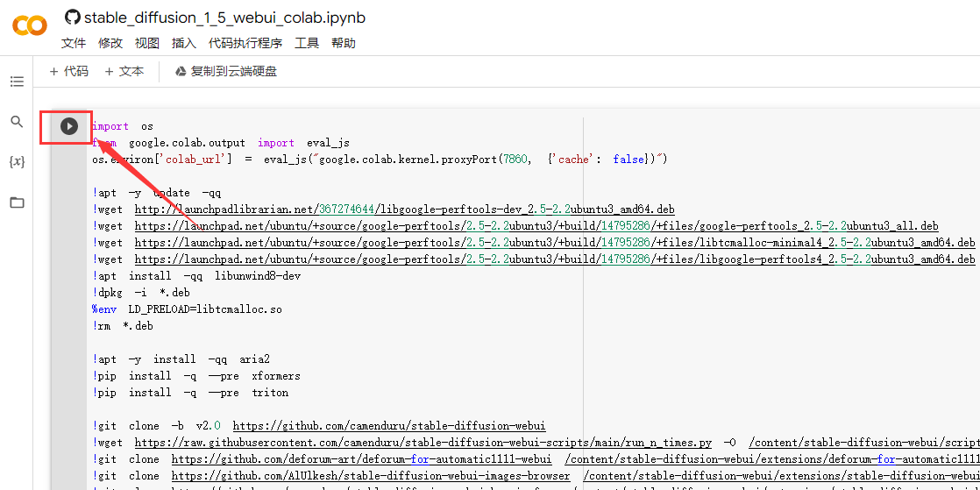Click the 'import os' code line

(123, 126)
